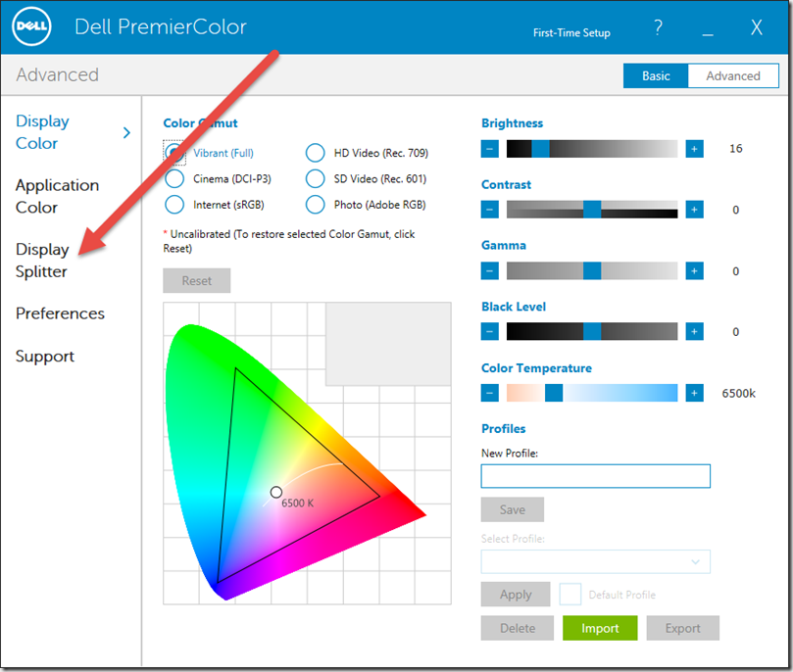Screen dimensions: 793x672
Task: Open Support section
Action: click(45, 357)
